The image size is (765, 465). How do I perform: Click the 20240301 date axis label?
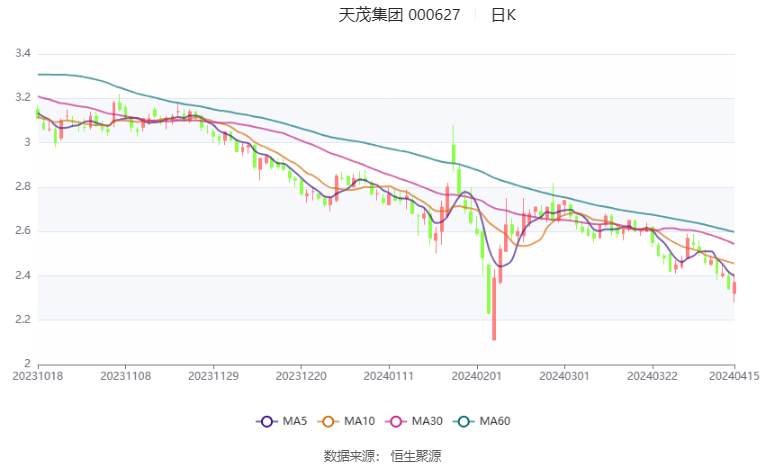564,376
